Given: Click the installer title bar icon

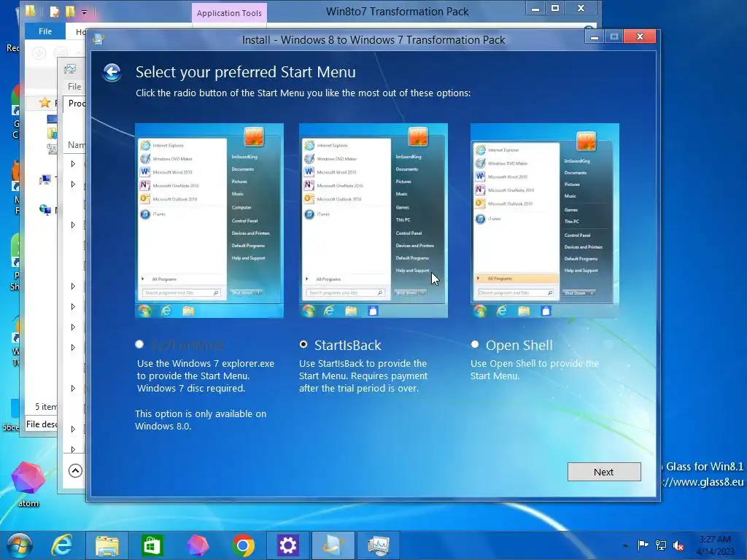Looking at the screenshot, I should pos(98,39).
